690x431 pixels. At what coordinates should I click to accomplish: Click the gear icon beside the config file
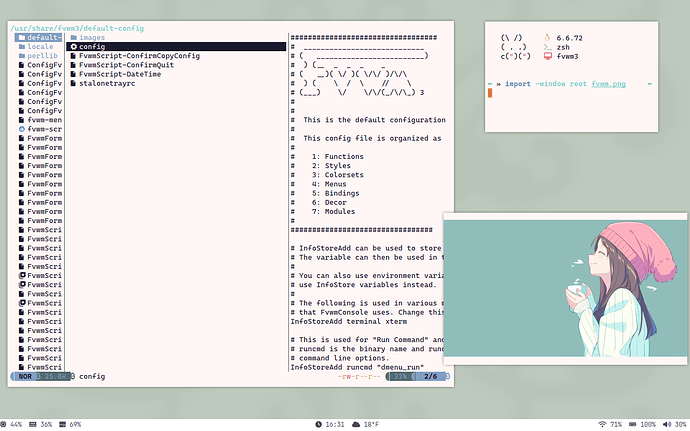pos(73,47)
